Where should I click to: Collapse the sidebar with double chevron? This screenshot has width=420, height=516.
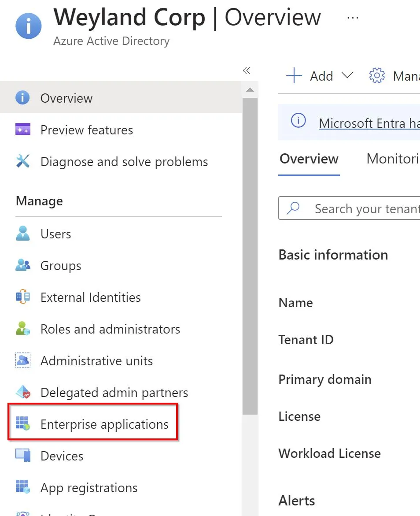coord(247,71)
